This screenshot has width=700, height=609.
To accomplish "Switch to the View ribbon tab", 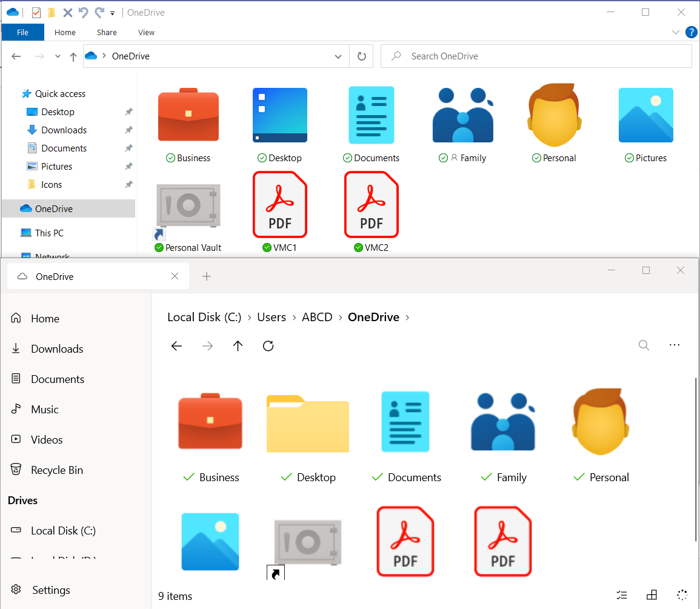I will (145, 32).
